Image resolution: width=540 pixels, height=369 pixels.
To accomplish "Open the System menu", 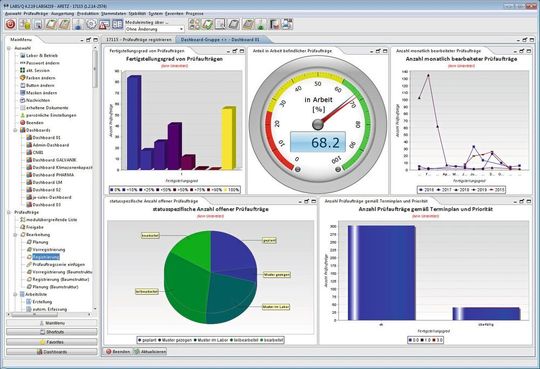I will click(156, 13).
